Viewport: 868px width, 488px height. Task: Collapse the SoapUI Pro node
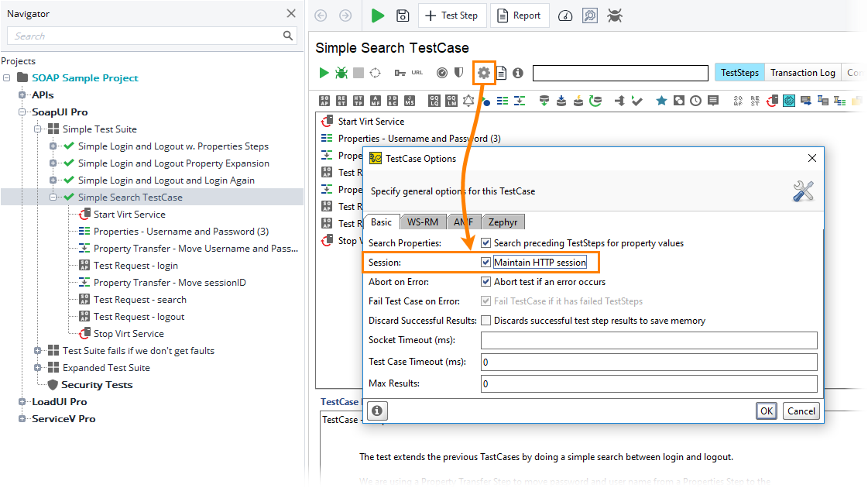point(22,112)
